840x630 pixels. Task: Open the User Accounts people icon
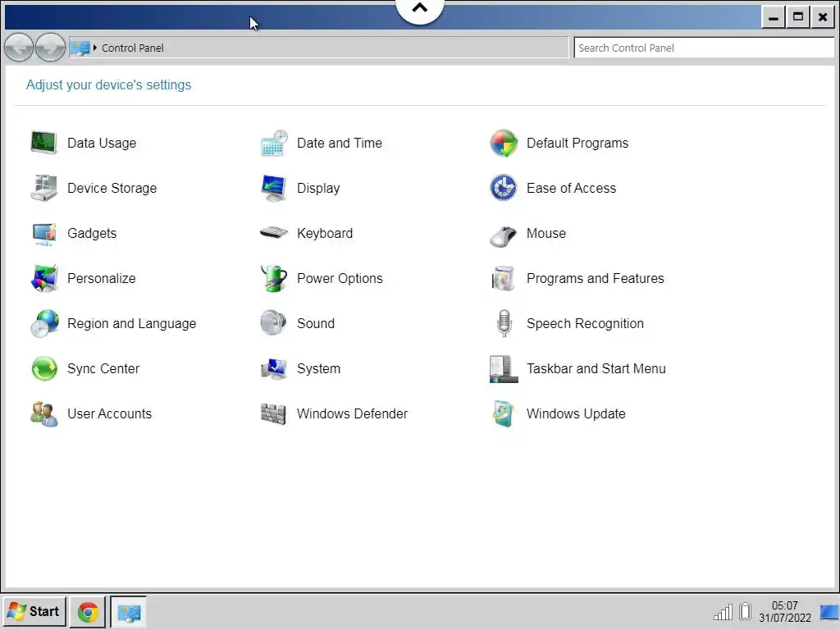pyautogui.click(x=44, y=414)
